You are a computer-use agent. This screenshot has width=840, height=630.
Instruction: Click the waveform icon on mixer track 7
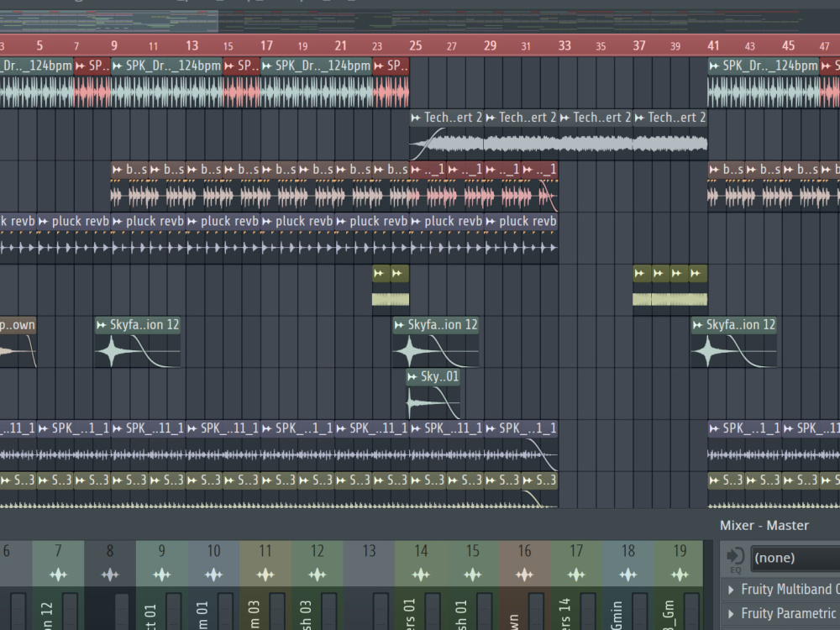tap(59, 575)
